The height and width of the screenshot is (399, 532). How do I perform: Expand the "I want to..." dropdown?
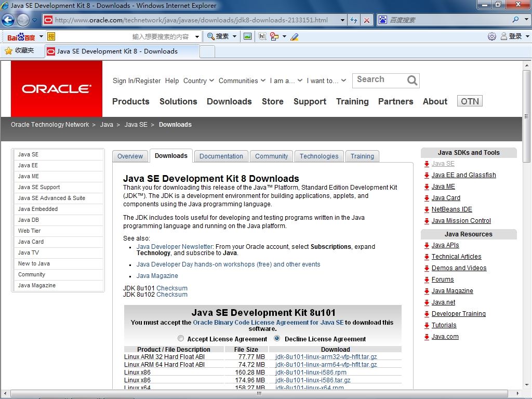[326, 81]
